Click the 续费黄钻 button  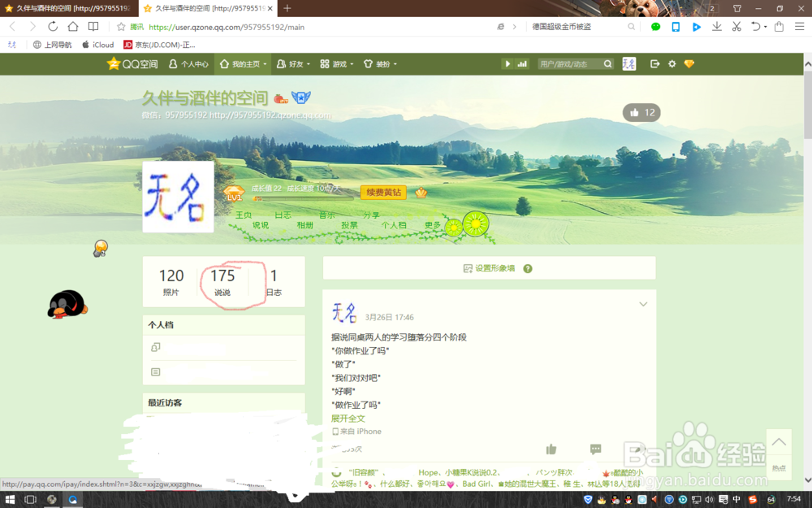point(382,193)
